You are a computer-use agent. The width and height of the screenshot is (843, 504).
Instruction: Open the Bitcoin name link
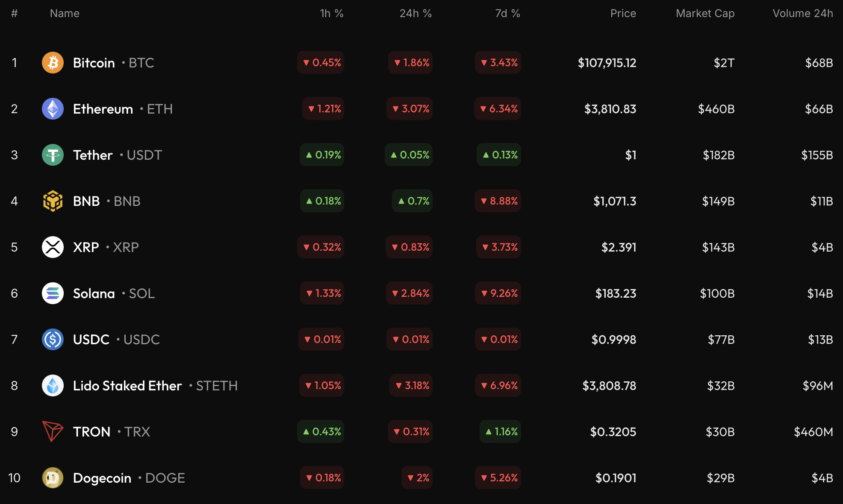click(94, 63)
